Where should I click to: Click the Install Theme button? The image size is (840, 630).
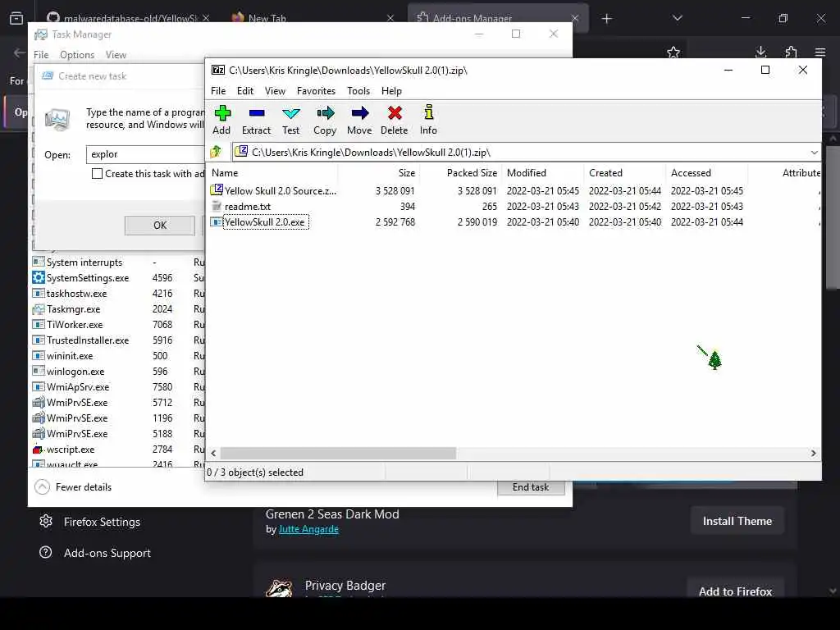(737, 521)
